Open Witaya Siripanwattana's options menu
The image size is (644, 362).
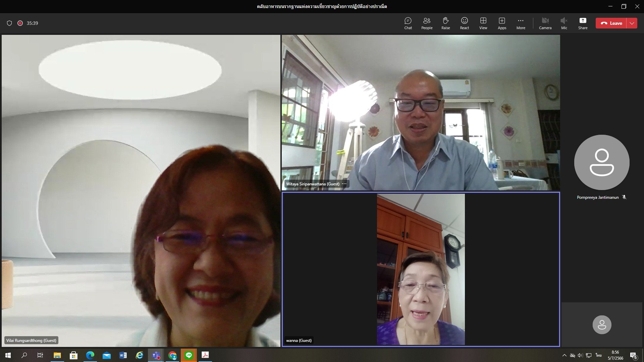pos(344,184)
